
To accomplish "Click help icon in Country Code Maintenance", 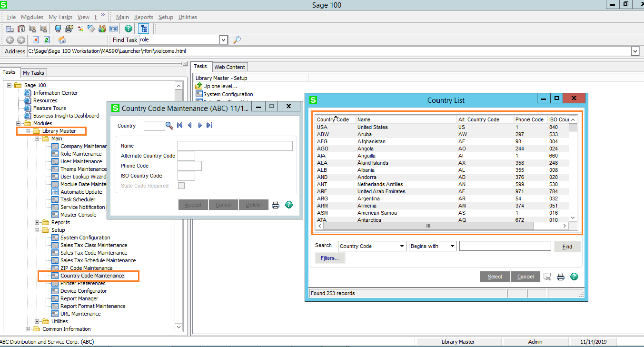I will [289, 205].
